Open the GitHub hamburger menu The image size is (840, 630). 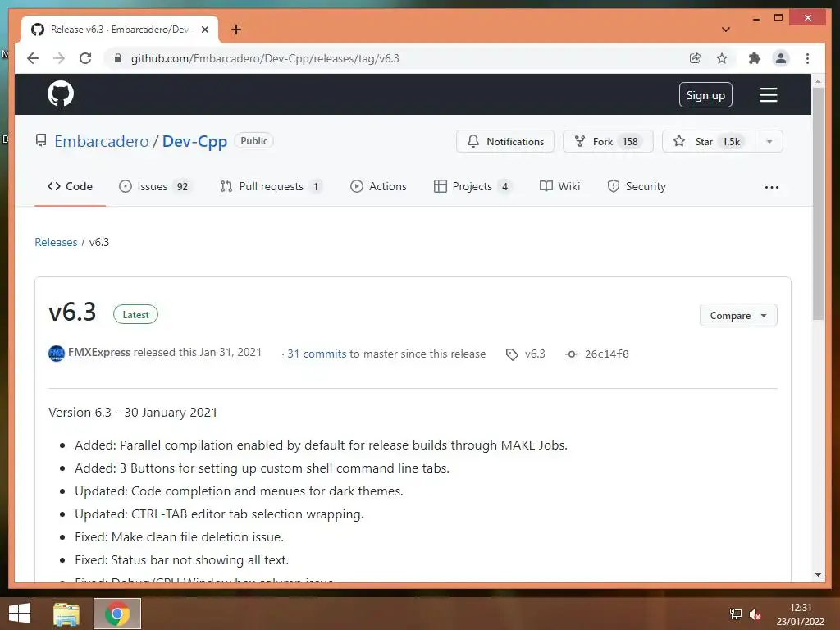pyautogui.click(x=768, y=95)
